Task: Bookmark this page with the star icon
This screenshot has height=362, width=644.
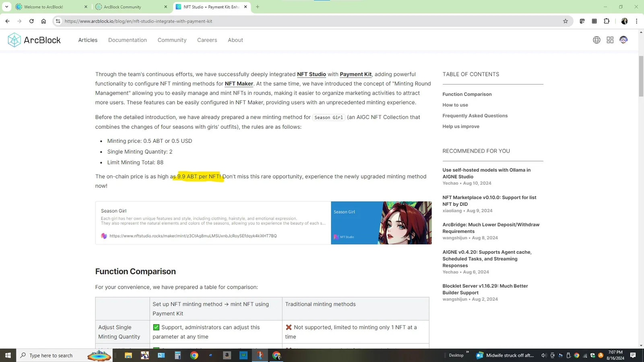Action: (566, 21)
